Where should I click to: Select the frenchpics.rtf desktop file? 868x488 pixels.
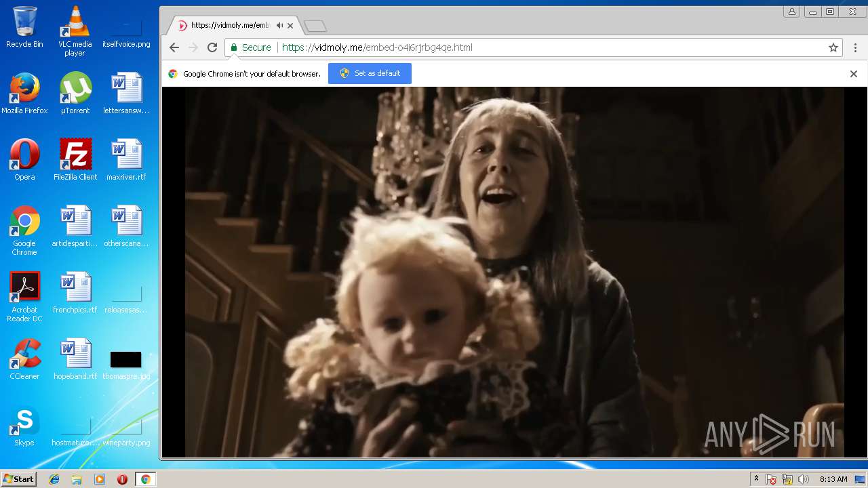point(75,292)
